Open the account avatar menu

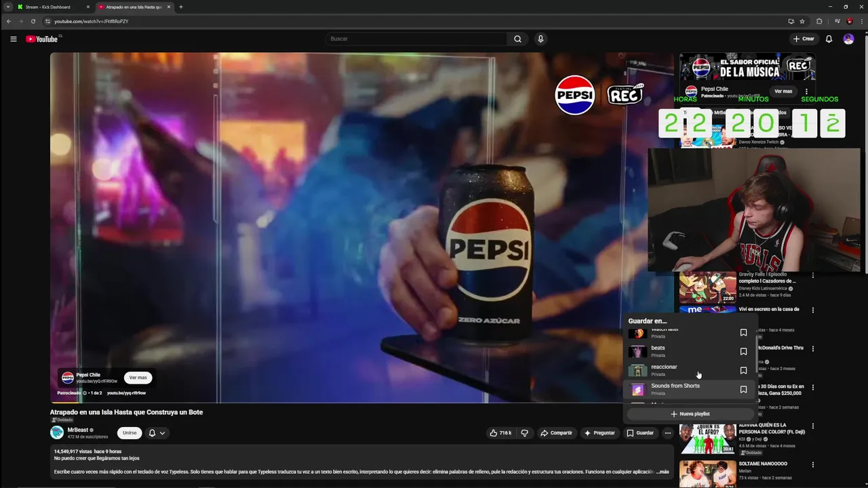[848, 39]
